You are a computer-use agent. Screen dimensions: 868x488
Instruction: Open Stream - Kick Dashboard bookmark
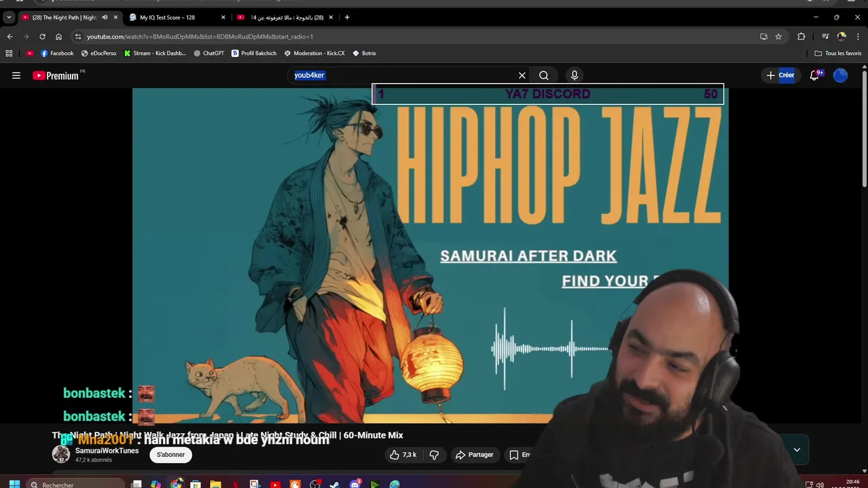tap(155, 54)
